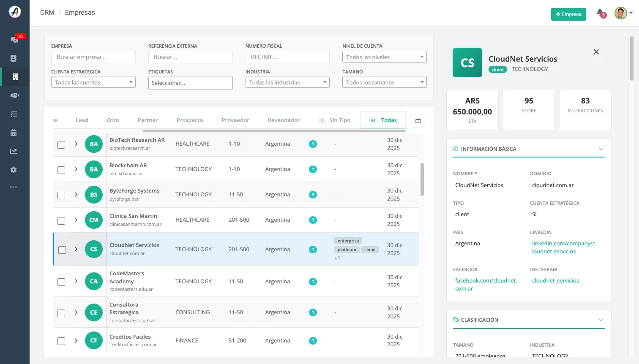Open the CloudNet LinkedIn company link

pos(563,247)
